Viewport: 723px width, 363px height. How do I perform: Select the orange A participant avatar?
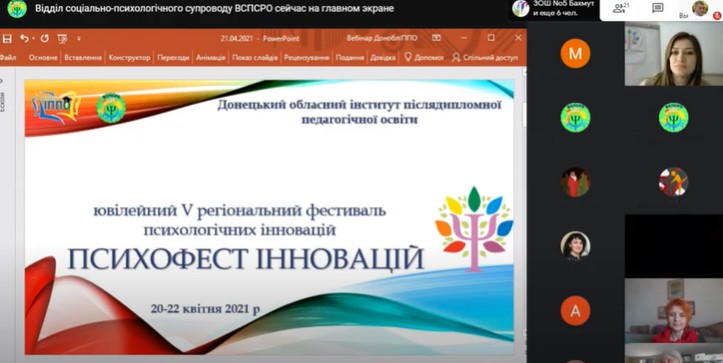pyautogui.click(x=575, y=310)
